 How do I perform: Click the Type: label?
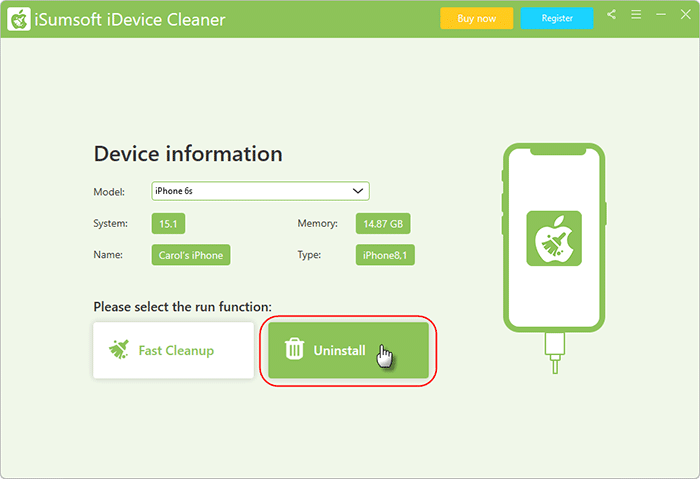[309, 255]
